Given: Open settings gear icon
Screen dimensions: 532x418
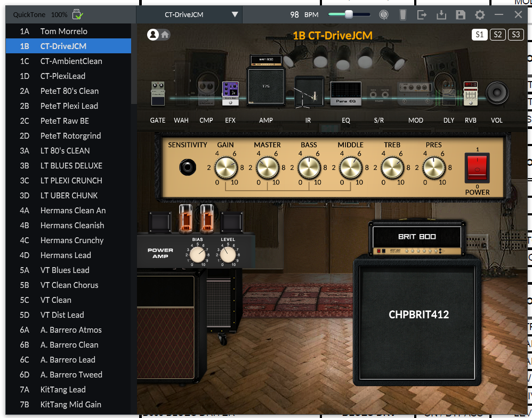Looking at the screenshot, I should point(480,14).
